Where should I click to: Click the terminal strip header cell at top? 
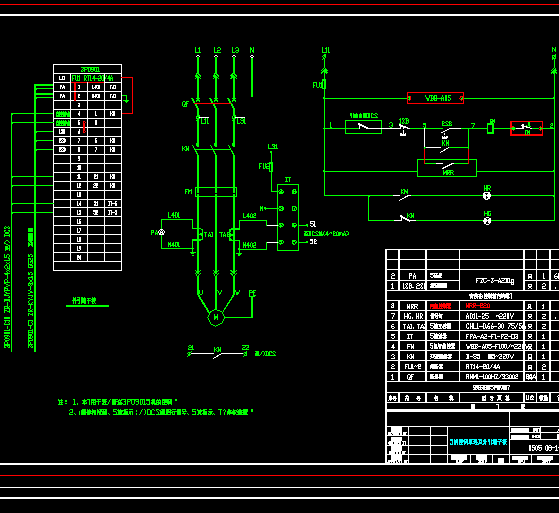(87, 69)
